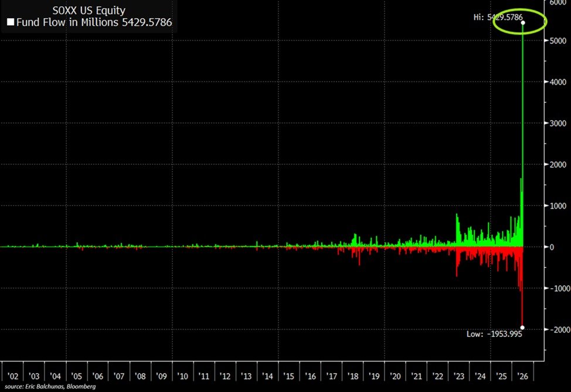The height and width of the screenshot is (392, 571).
Task: Click the green 2023 inflow bar near 800
Action: point(457,230)
